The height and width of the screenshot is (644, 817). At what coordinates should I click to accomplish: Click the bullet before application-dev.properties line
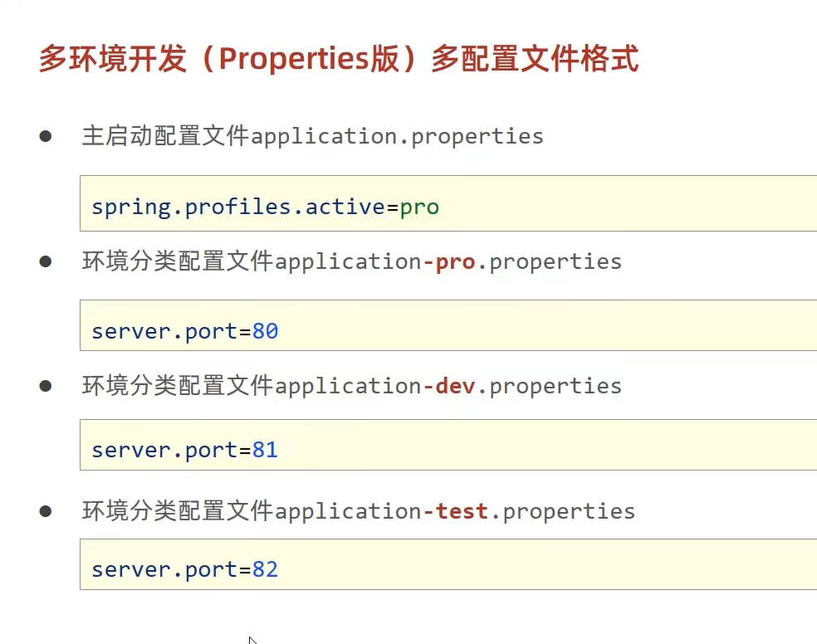click(46, 386)
